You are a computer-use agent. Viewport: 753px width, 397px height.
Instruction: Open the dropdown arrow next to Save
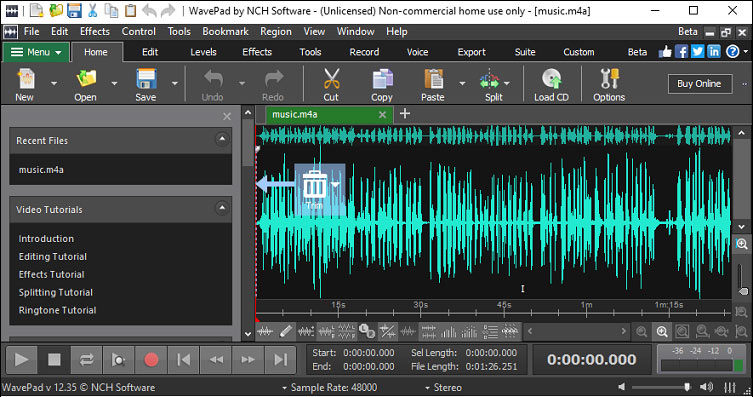[175, 84]
